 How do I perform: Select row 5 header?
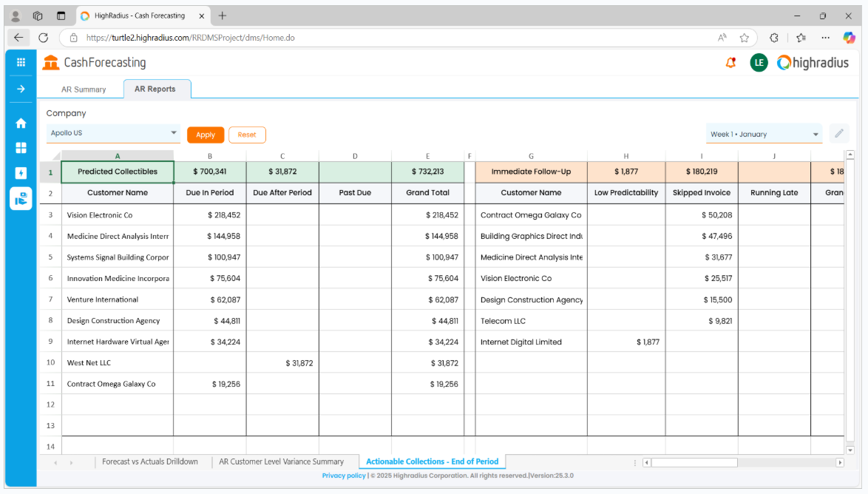pos(50,257)
